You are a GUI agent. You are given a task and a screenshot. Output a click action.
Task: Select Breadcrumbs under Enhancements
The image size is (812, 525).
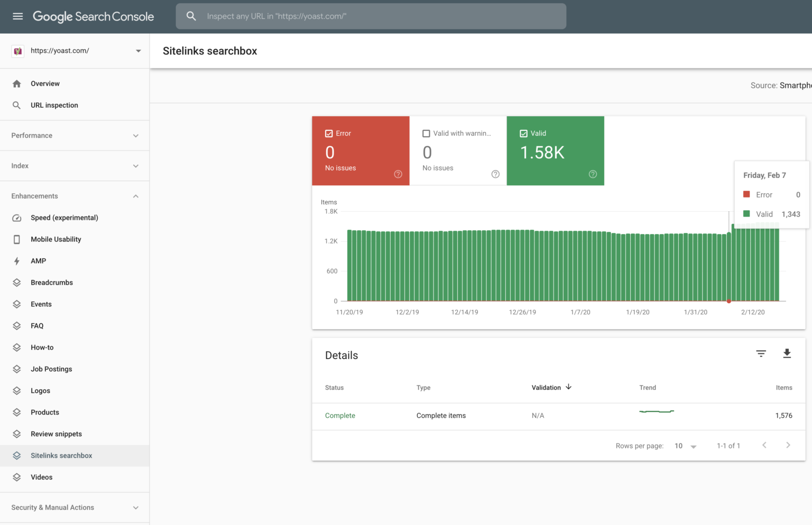(x=51, y=283)
